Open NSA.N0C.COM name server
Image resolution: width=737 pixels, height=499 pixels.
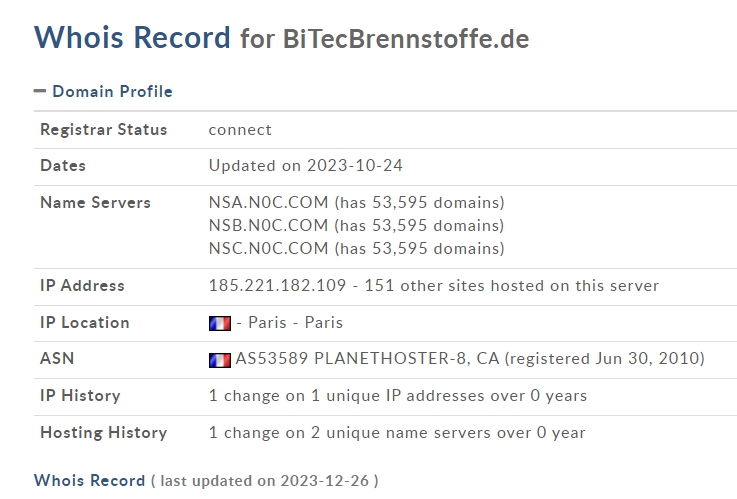click(x=268, y=203)
